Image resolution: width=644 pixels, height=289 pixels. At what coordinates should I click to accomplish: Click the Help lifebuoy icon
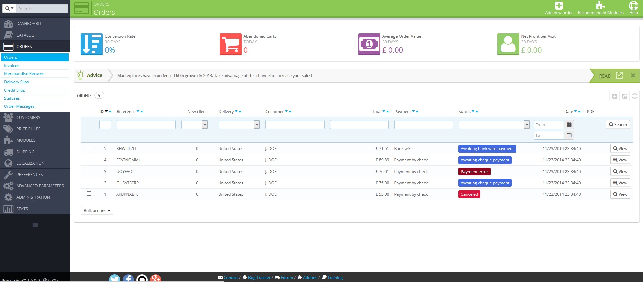tap(633, 6)
